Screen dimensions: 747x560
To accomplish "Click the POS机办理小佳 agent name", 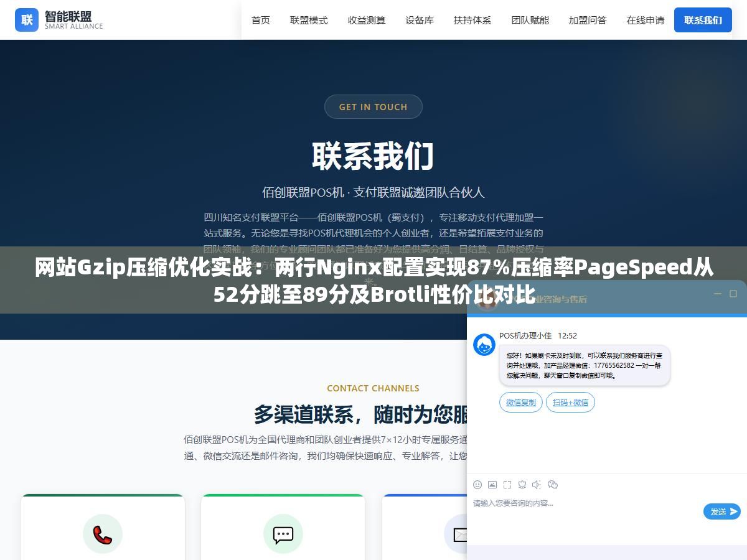I will (525, 335).
